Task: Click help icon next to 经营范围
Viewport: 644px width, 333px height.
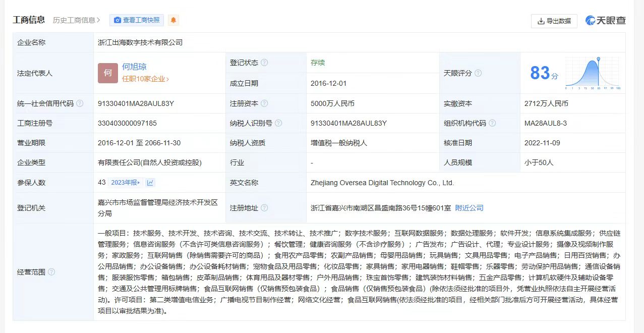Action: (51, 272)
